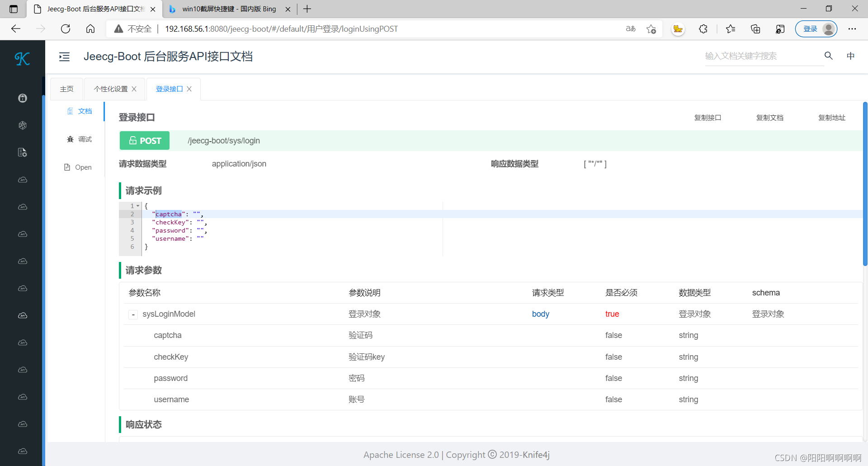The height and width of the screenshot is (466, 868).
Task: Switch language with the 中 button
Action: [x=851, y=56]
